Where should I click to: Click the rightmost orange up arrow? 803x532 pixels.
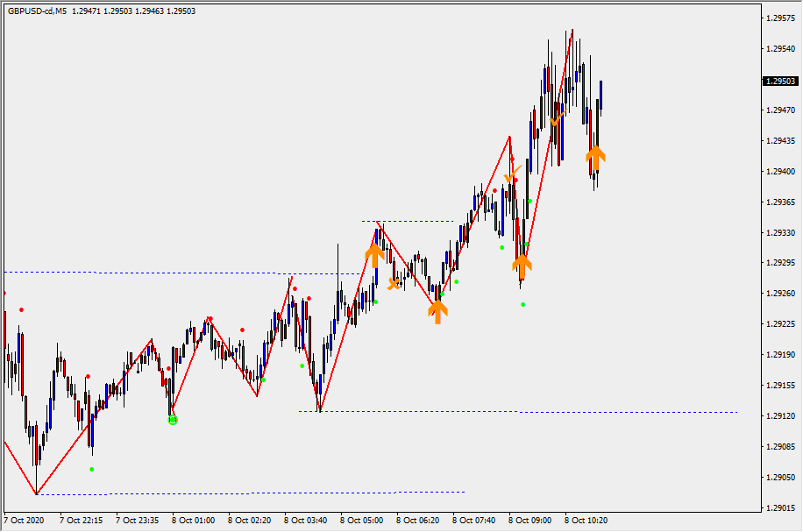(595, 157)
